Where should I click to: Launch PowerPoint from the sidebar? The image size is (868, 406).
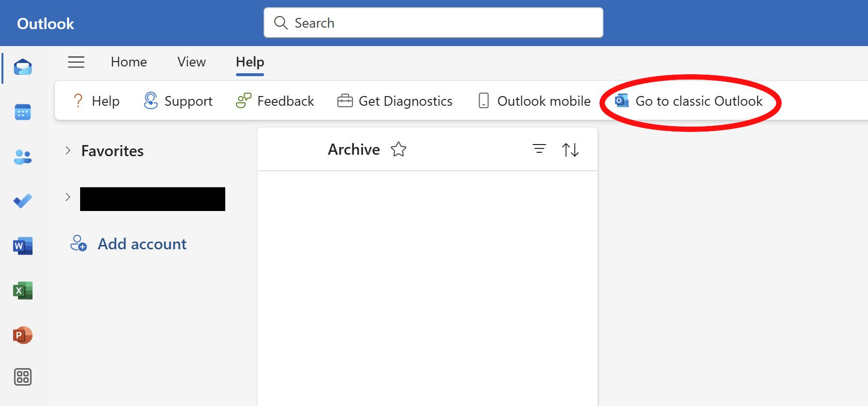tap(23, 335)
